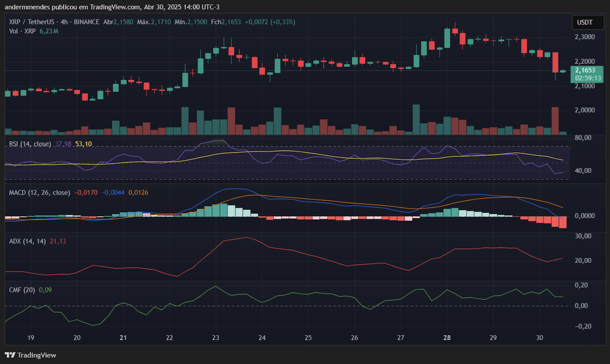The height and width of the screenshot is (364, 610).
Task: Click the ADX axis label 30,00
Action: [583, 236]
